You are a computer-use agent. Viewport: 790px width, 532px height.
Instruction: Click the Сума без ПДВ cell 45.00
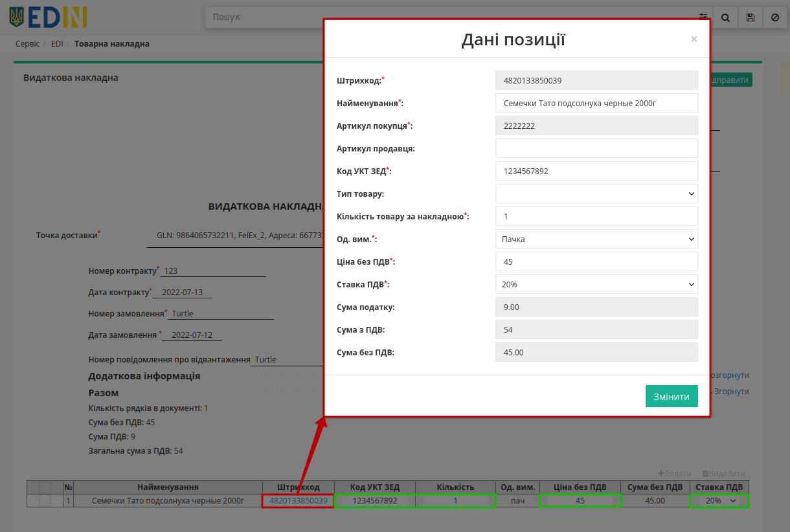click(x=655, y=501)
